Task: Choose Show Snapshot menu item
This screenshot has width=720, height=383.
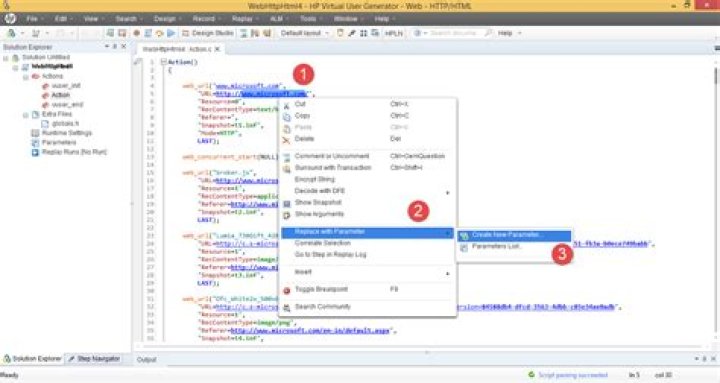Action: point(367,203)
